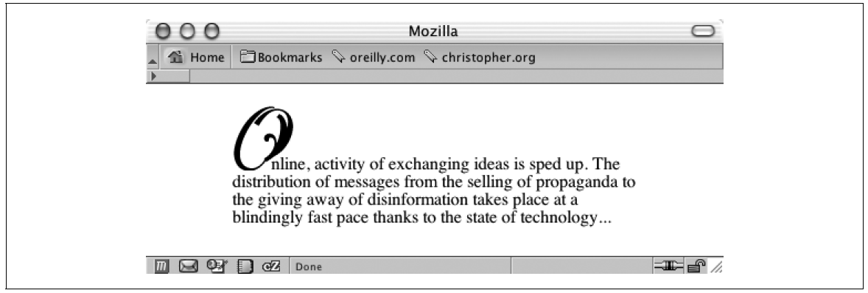
Task: Click the window resize grip corner
Action: pos(717,268)
